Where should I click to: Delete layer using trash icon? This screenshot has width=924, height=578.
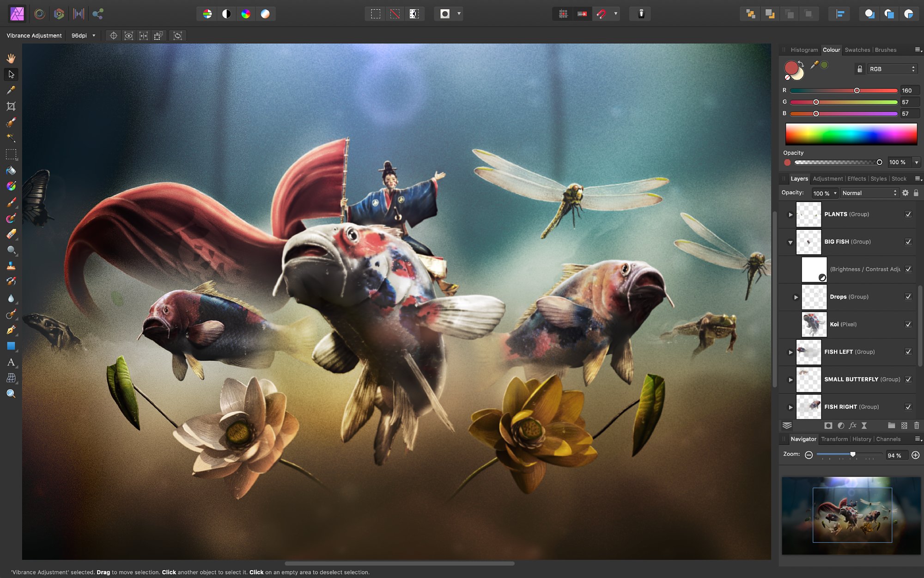tap(917, 425)
